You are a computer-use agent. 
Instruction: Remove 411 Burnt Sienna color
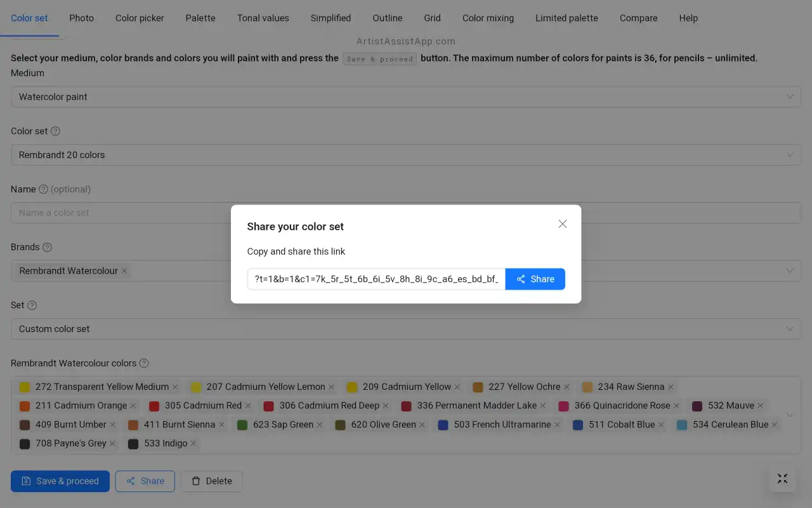coord(221,425)
